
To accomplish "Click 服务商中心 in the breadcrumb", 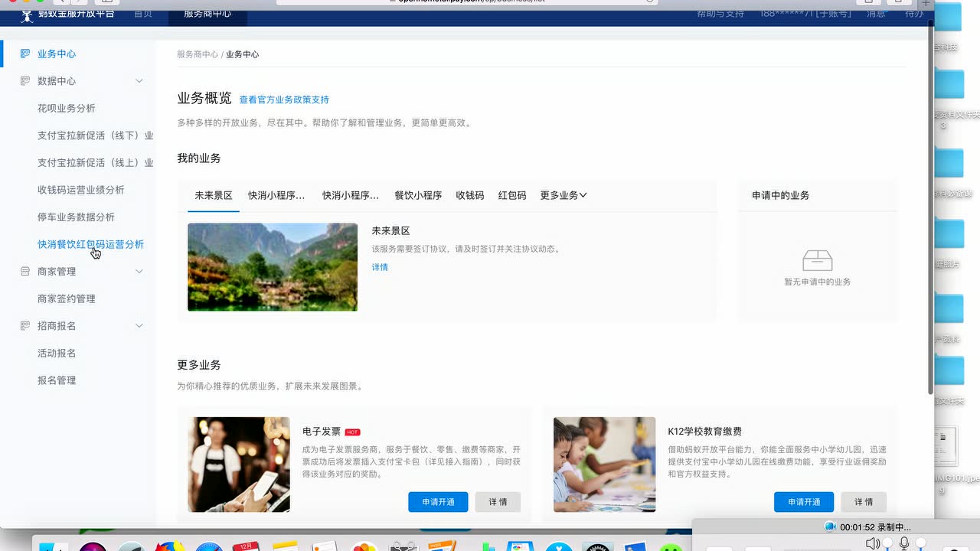I will [x=198, y=54].
